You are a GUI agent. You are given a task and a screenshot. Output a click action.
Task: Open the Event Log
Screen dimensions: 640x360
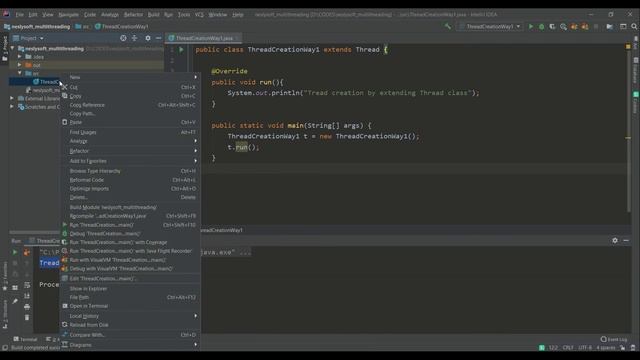pyautogui.click(x=613, y=339)
